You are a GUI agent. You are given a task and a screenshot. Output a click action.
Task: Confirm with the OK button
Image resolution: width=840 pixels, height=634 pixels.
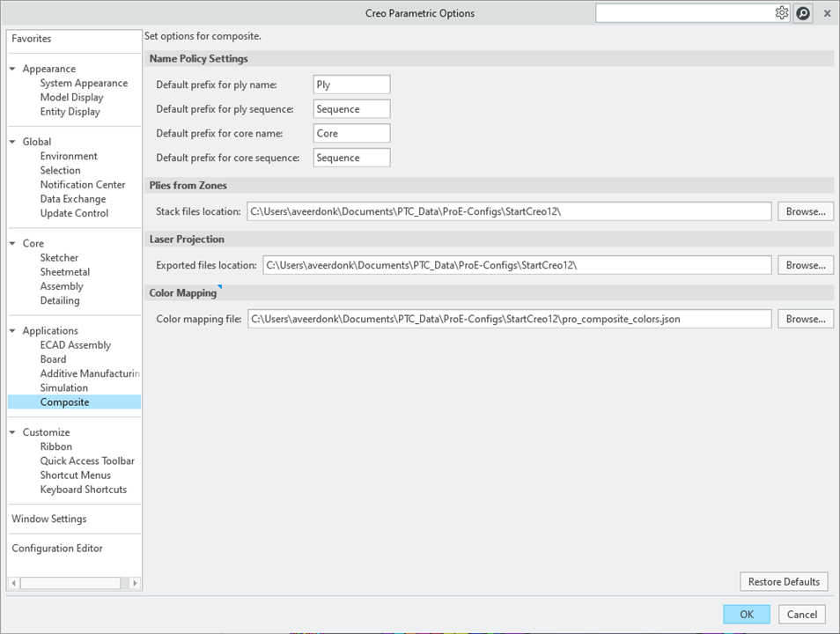click(x=747, y=614)
